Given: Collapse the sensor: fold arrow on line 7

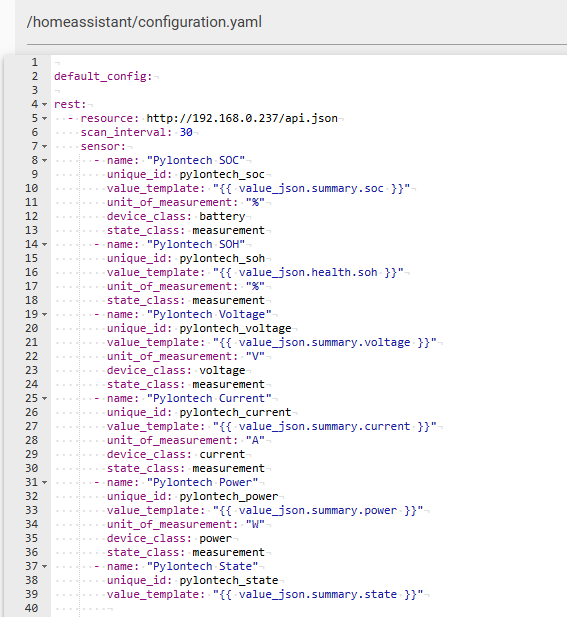Looking at the screenshot, I should pos(44,146).
